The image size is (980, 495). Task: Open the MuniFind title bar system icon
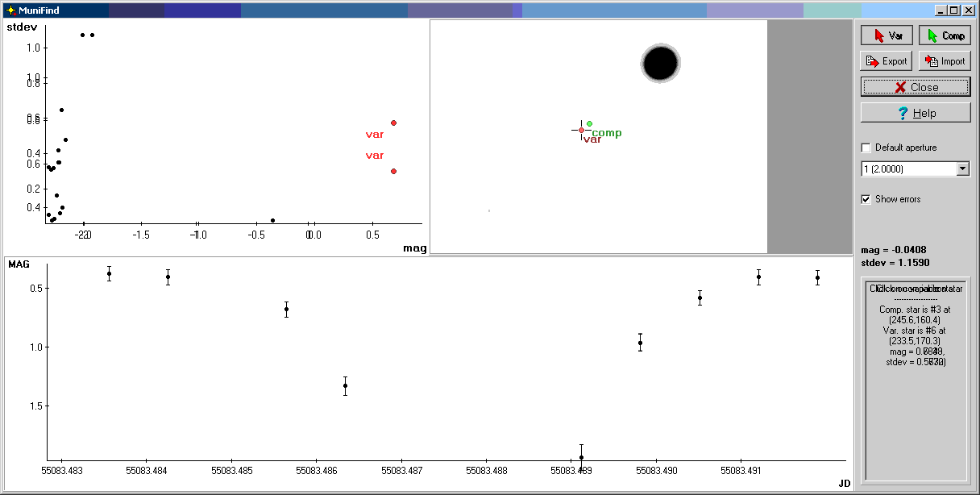pos(10,10)
